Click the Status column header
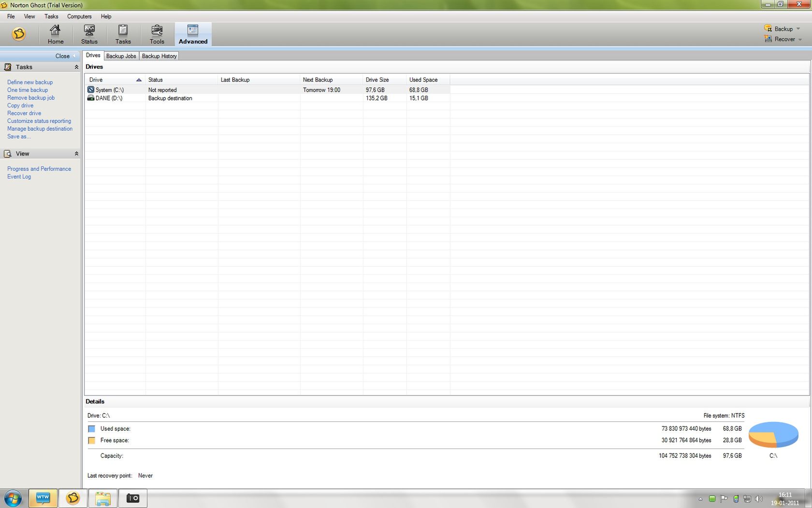812x508 pixels. click(x=182, y=80)
